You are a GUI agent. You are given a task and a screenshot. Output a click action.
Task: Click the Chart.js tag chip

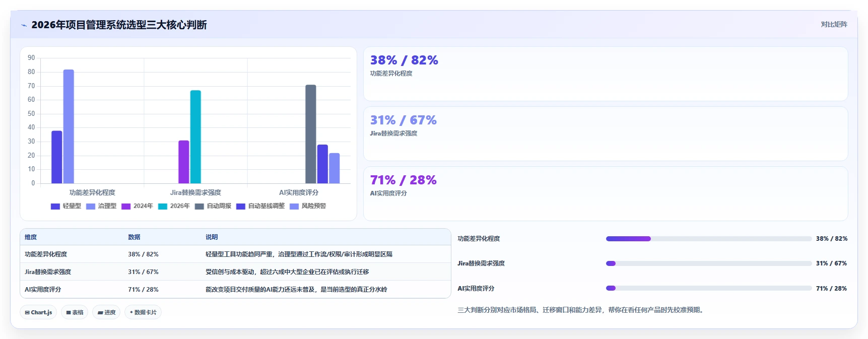[38, 312]
